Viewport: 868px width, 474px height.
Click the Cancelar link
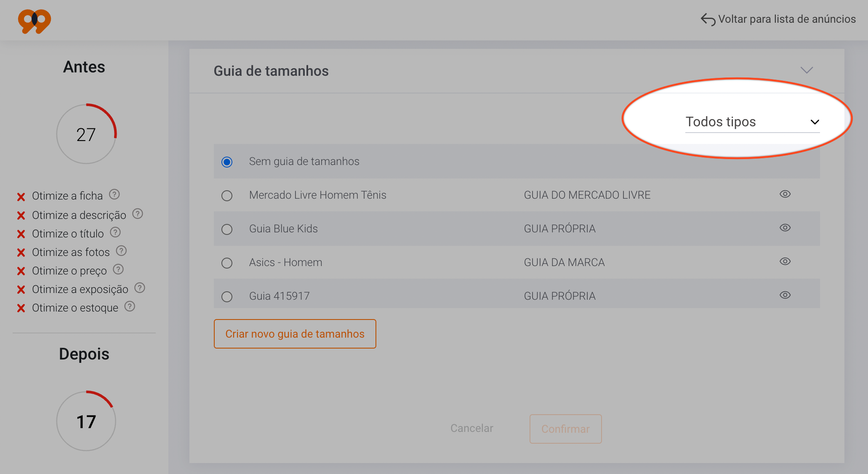pyautogui.click(x=471, y=428)
